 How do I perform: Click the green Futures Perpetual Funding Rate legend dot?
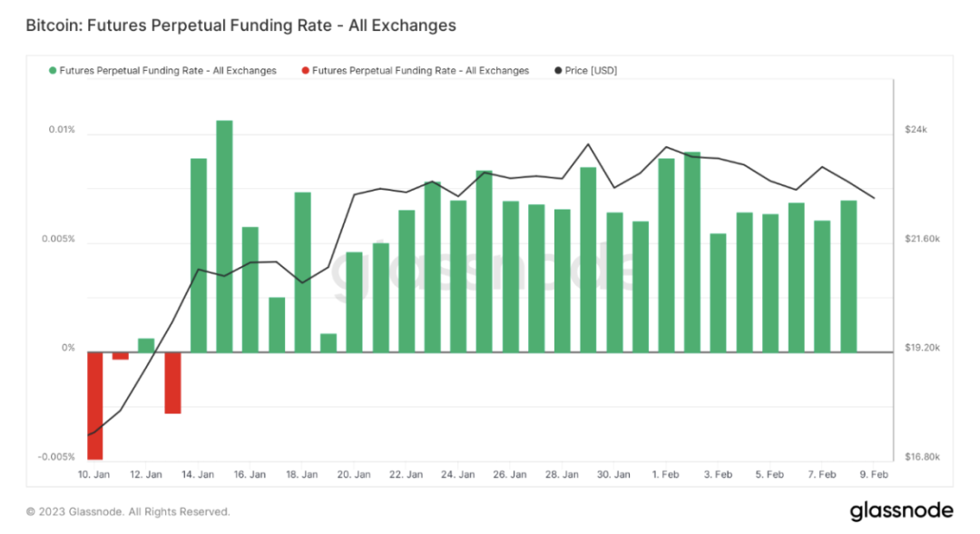[x=52, y=70]
